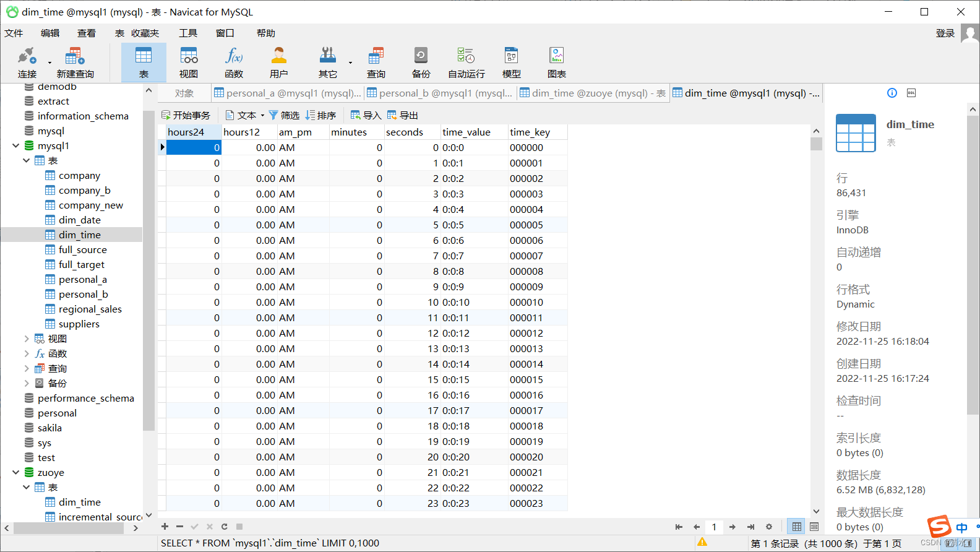Collapse the mysql1 表 tables node
The image size is (980, 552).
(26, 160)
